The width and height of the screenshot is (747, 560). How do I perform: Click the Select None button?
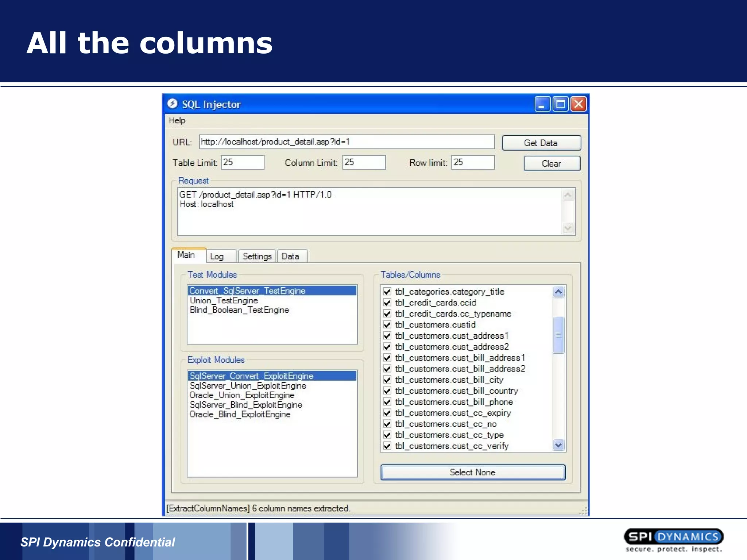pos(473,472)
